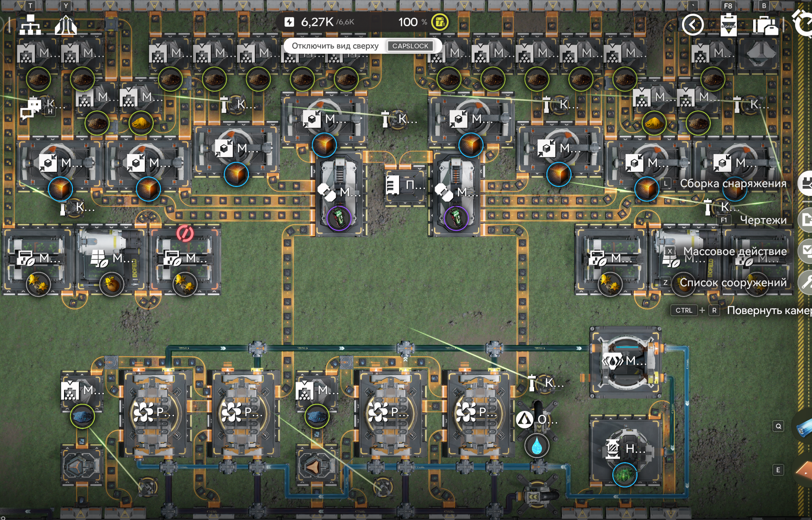
Task: Click the /6,6K power capacity value
Action: [345, 22]
